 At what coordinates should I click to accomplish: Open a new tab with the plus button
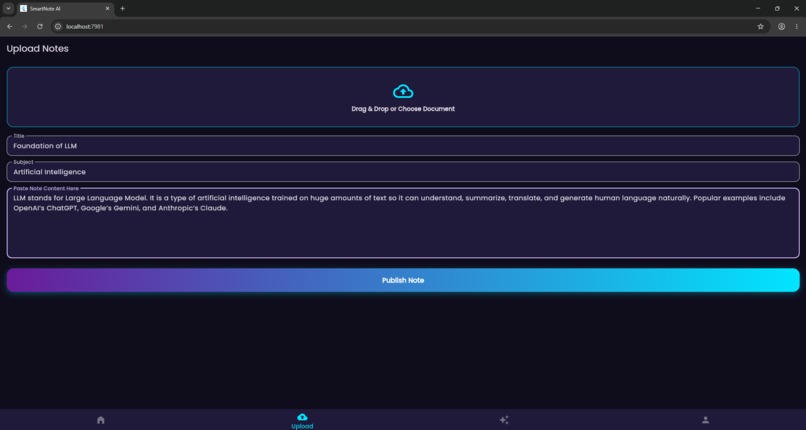pos(122,8)
